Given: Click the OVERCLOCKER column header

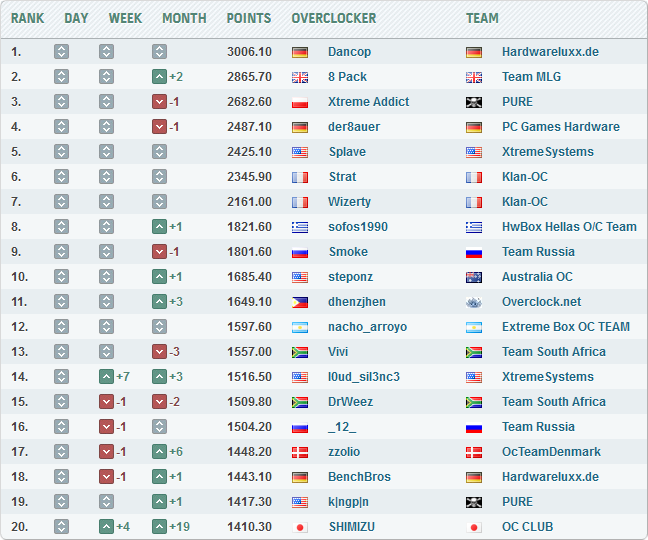Looking at the screenshot, I should click(x=334, y=18).
